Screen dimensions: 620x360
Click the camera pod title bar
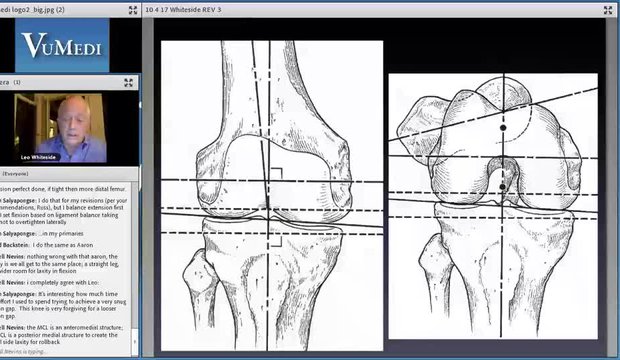point(69,82)
